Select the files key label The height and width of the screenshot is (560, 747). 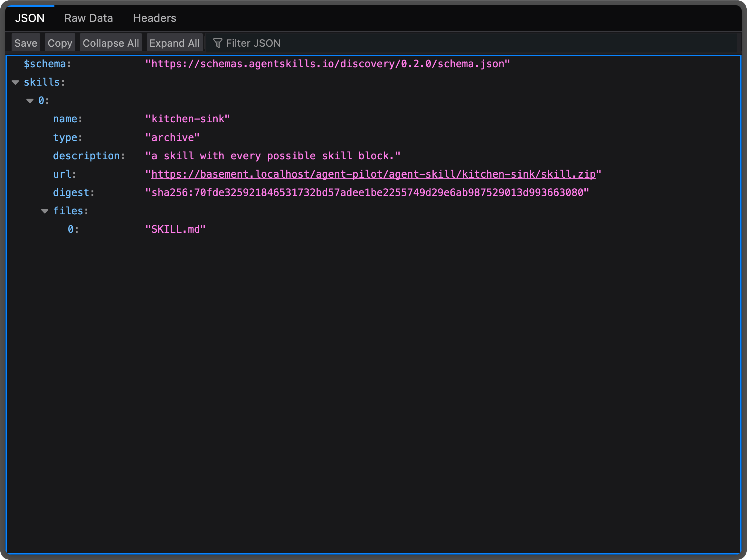coord(68,211)
